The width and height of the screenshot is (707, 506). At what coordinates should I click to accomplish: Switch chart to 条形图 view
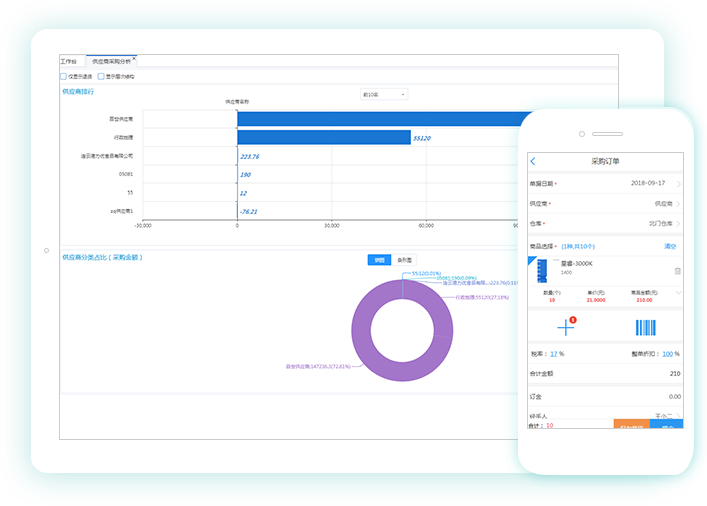404,260
